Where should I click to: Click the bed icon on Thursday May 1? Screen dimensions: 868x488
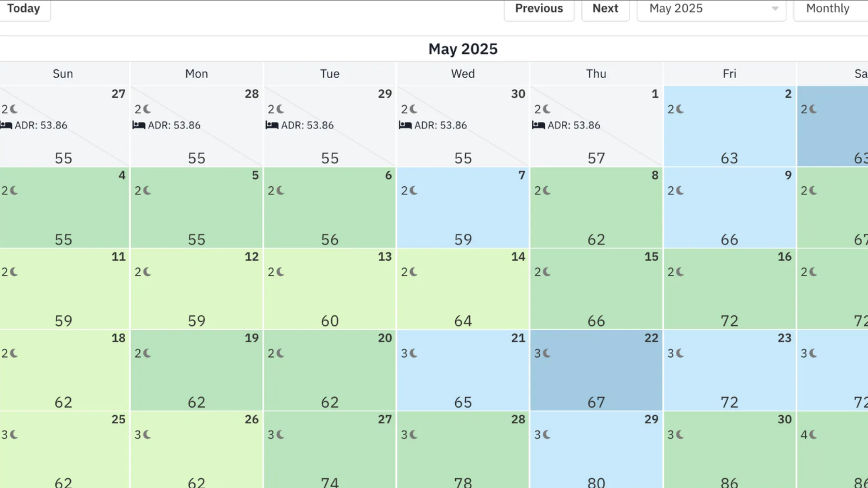[538, 125]
